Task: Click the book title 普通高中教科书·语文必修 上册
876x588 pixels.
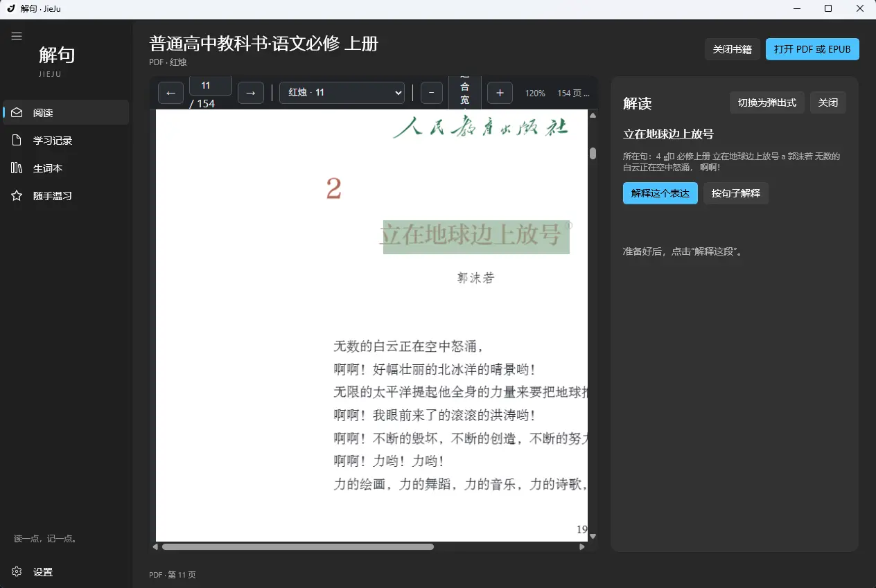Action: (264, 44)
